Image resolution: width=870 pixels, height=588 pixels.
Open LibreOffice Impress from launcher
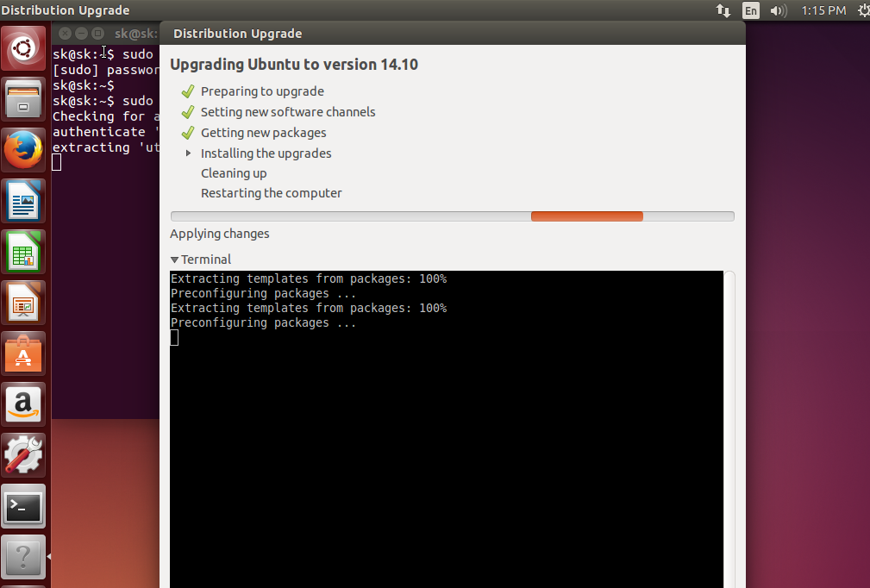click(23, 303)
